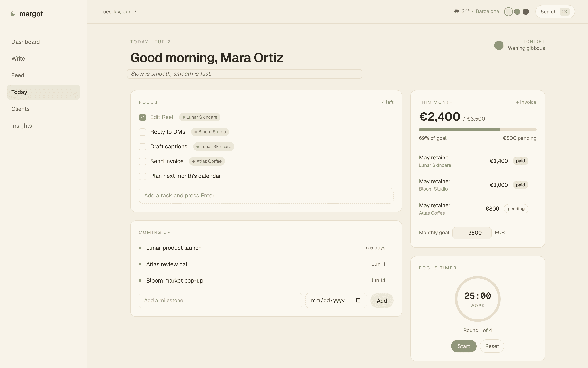Focus the Add a task input
Viewport: 588px width, 368px height.
266,196
